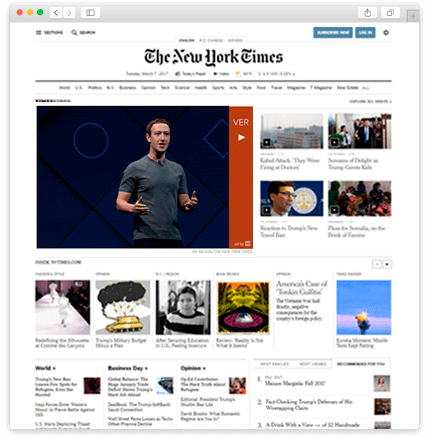This screenshot has width=428, height=437.
Task: Click the Log In button
Action: (365, 32)
